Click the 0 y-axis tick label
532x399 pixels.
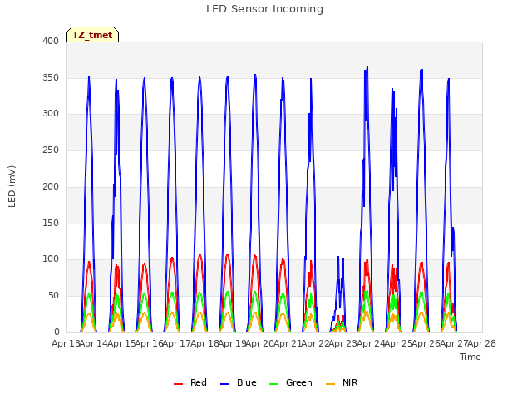pos(57,332)
